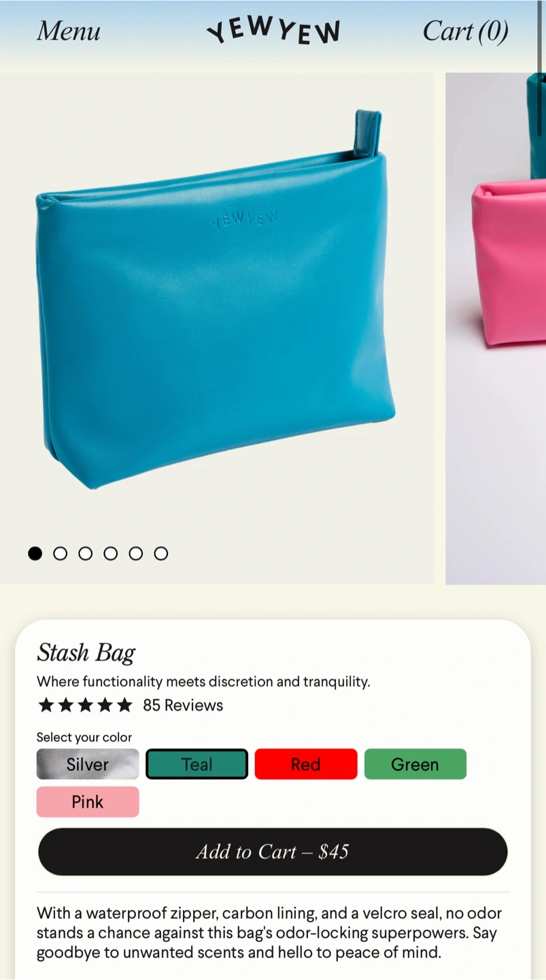
Task: Open the 85 Reviews link
Action: (x=183, y=705)
